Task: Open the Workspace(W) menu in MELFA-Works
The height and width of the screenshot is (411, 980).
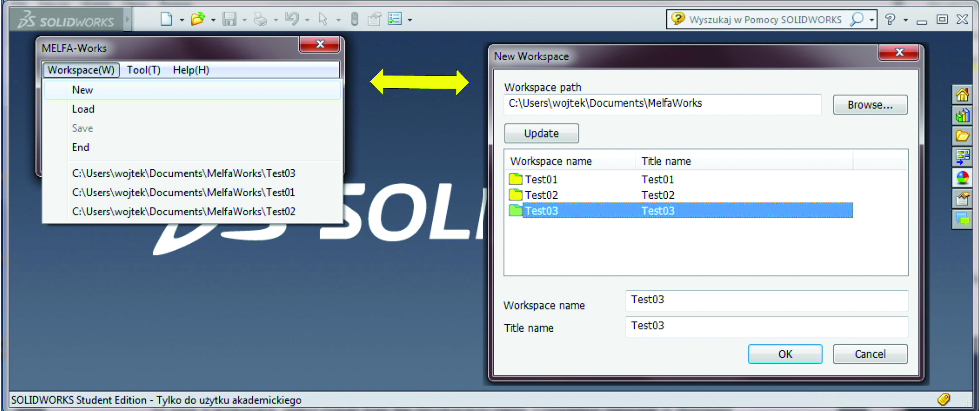Action: tap(81, 70)
